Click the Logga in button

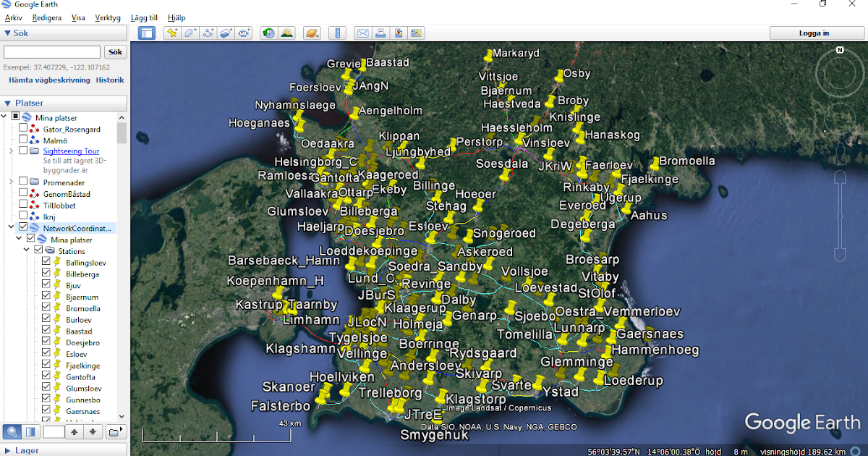coord(817,33)
